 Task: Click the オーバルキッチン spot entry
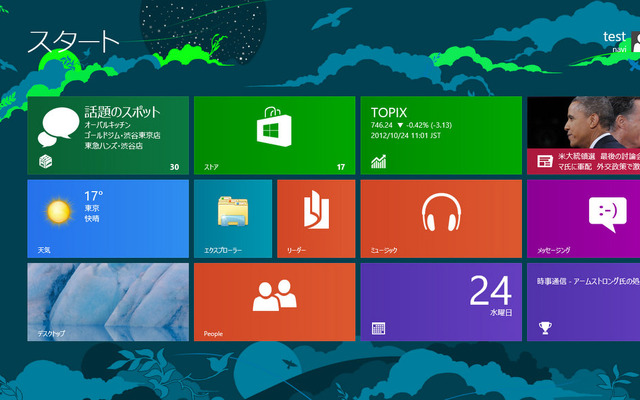coord(107,125)
